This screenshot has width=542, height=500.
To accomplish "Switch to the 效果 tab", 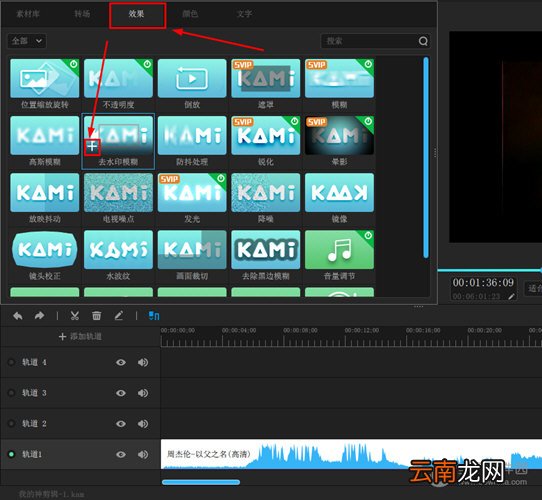I will pyautogui.click(x=137, y=14).
